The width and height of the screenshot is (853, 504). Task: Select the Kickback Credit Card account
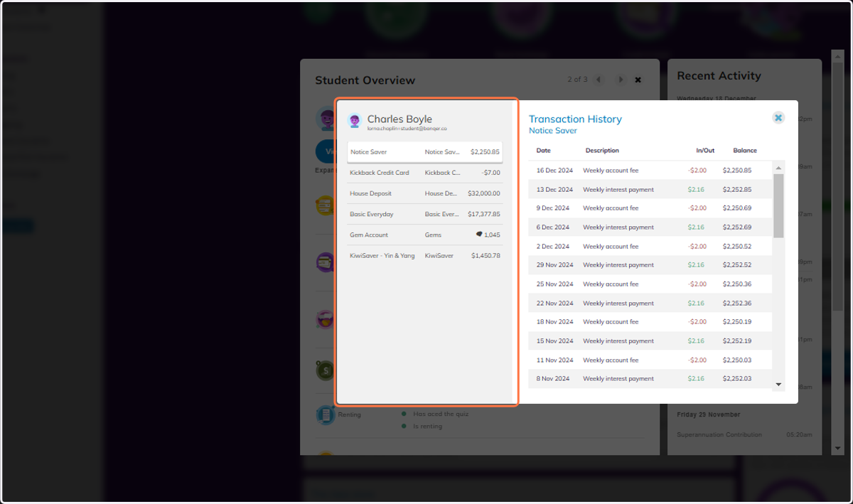click(x=425, y=173)
